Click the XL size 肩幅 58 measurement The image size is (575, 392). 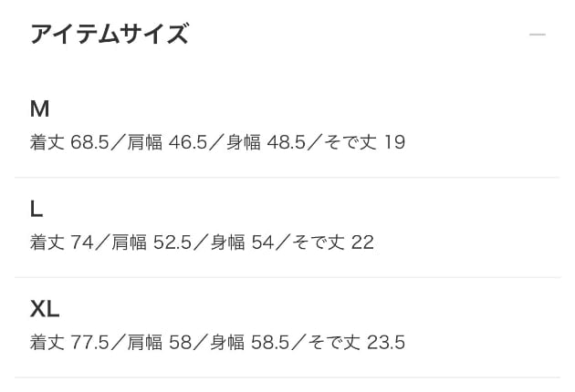[160, 342]
